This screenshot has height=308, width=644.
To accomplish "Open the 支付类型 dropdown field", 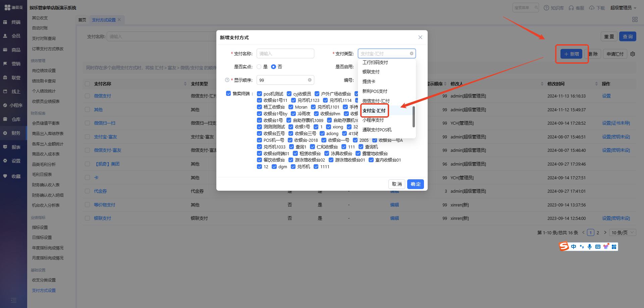I will [x=386, y=54].
